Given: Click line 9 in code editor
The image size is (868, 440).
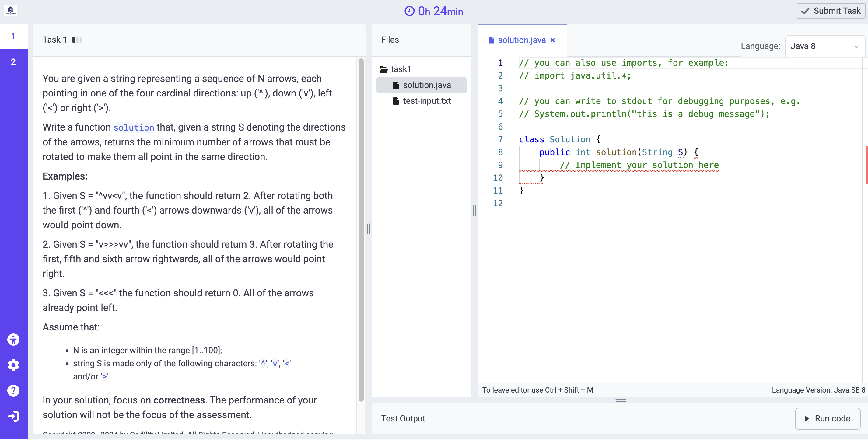Looking at the screenshot, I should (x=639, y=165).
